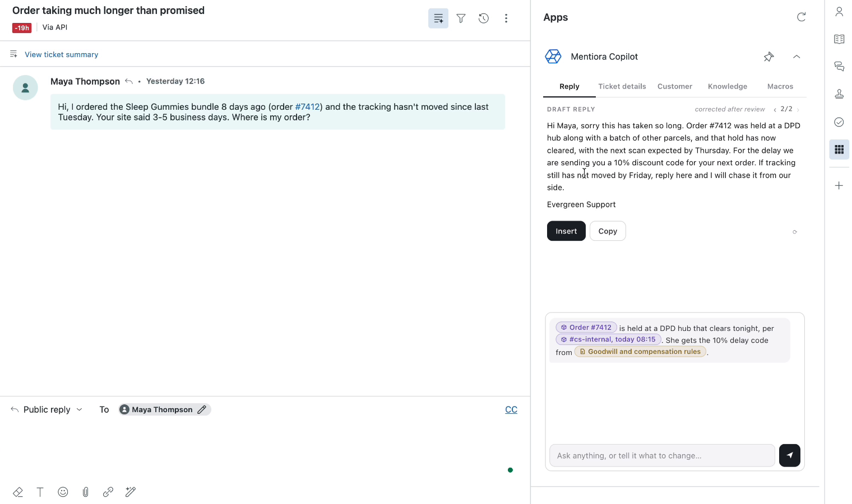This screenshot has height=504, width=852.
Task: Open the composer eraser icon
Action: [x=18, y=492]
